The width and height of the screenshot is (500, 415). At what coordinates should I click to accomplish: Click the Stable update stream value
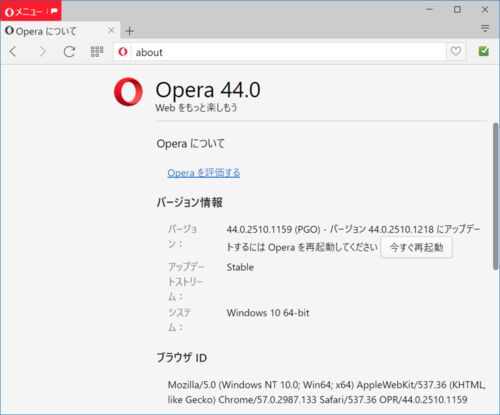[240, 267]
